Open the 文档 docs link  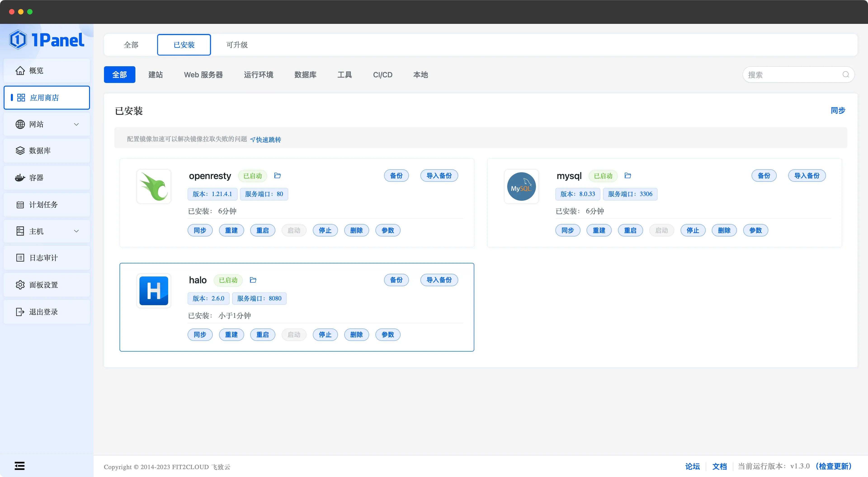click(x=719, y=466)
